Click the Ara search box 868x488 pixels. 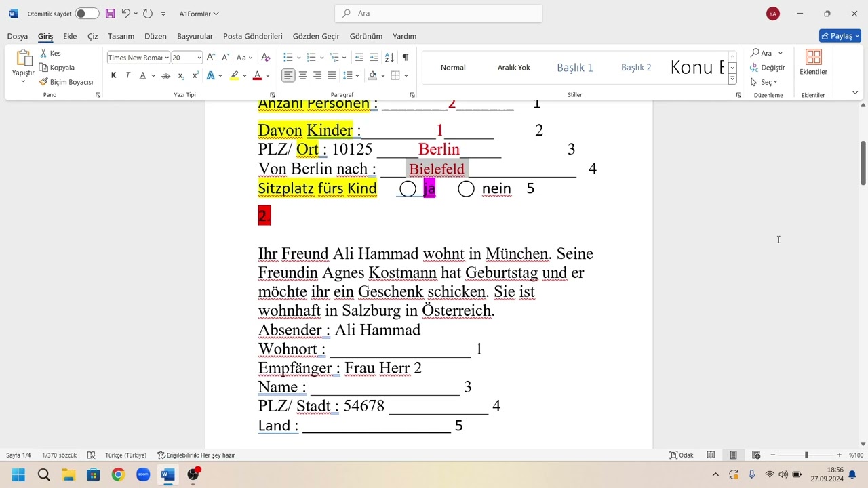tap(438, 14)
